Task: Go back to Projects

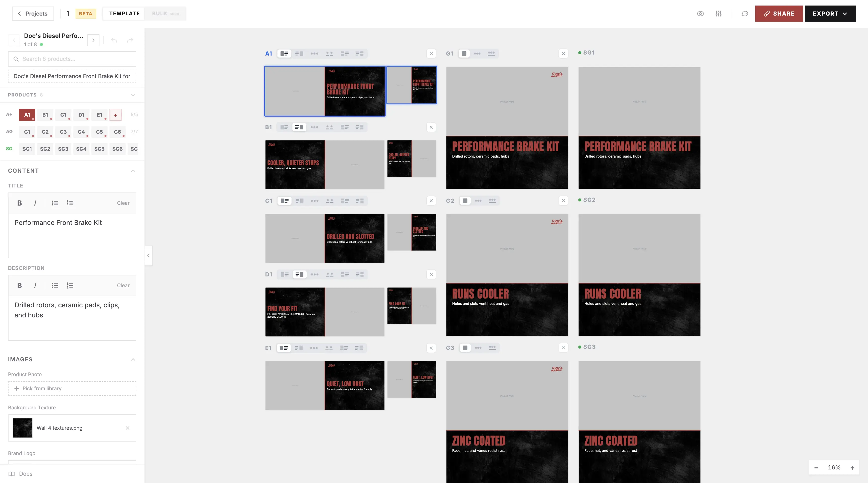Action: coord(33,14)
